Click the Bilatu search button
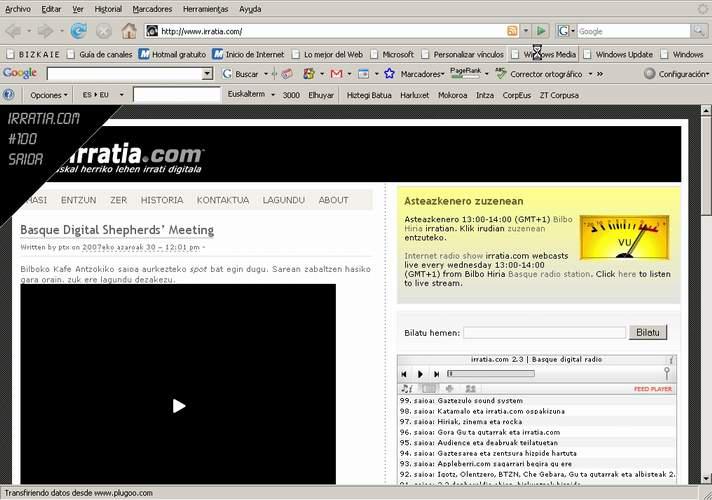This screenshot has width=712, height=500. coord(648,332)
